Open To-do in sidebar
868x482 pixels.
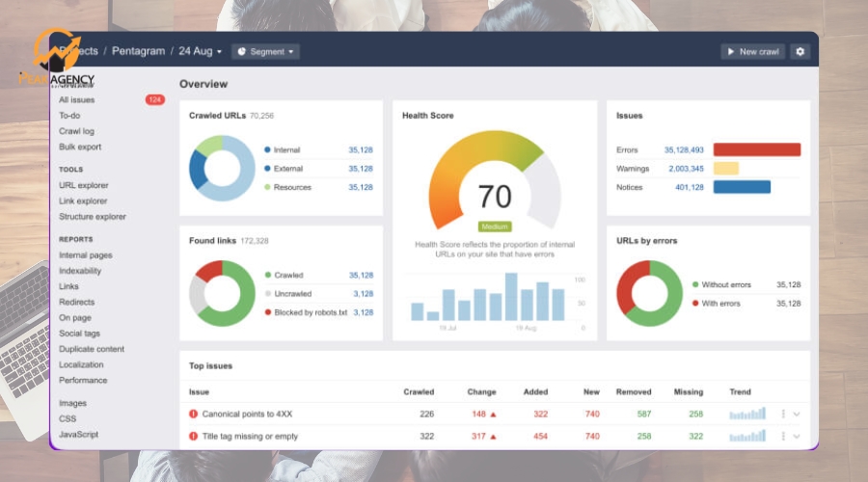[x=69, y=115]
